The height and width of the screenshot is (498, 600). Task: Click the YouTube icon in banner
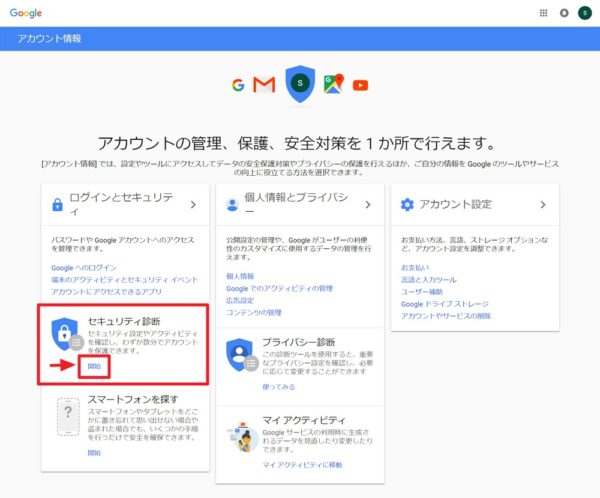click(x=360, y=85)
